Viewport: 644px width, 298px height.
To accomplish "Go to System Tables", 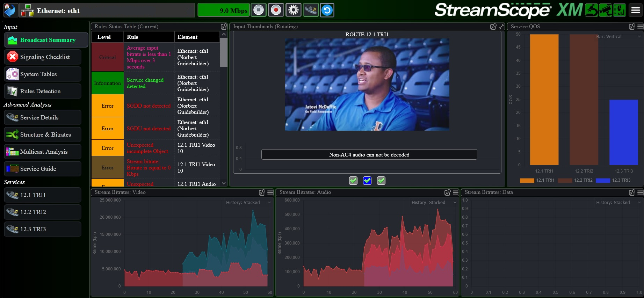I will click(x=43, y=74).
